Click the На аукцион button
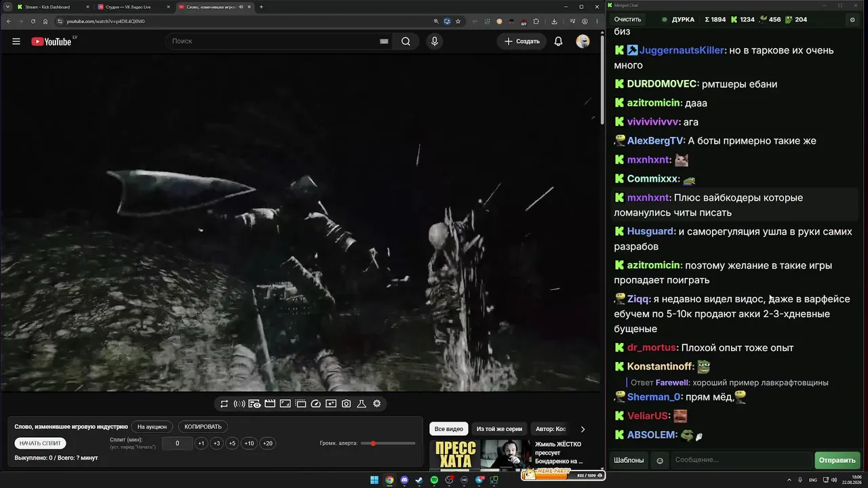868x488 pixels. point(152,427)
